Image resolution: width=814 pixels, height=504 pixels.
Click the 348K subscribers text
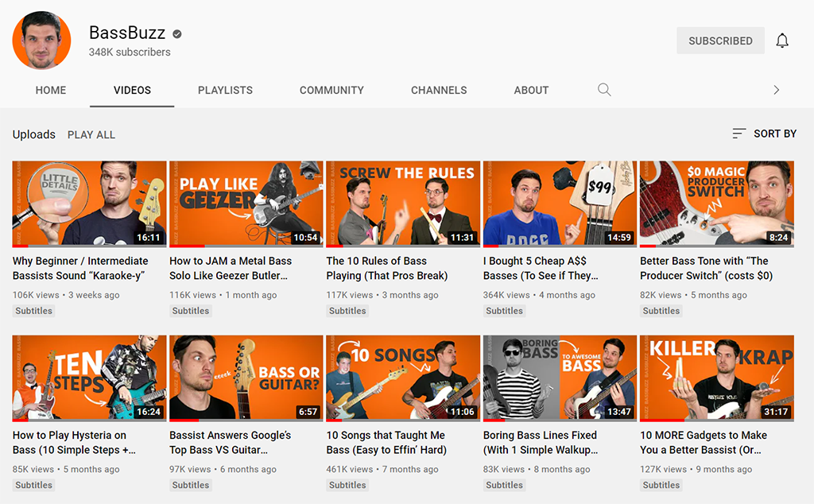(x=130, y=52)
